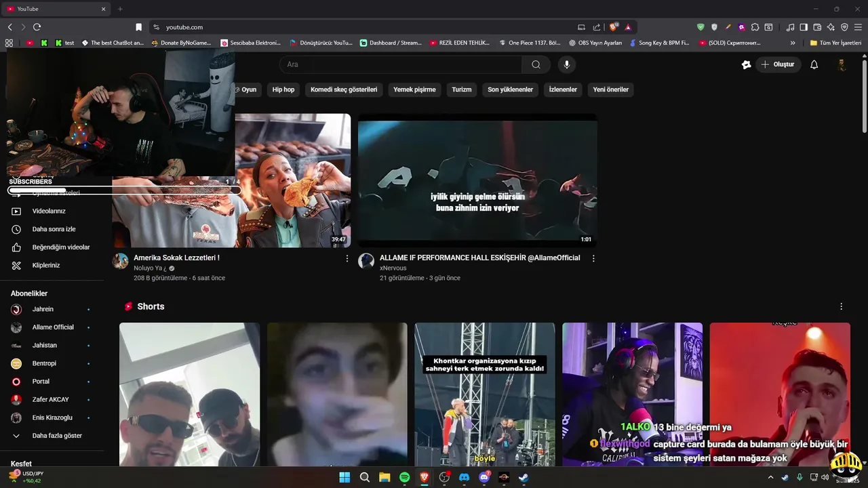Viewport: 868px width, 488px height.
Task: Click the icon left of Oluştur
Action: pos(746,64)
